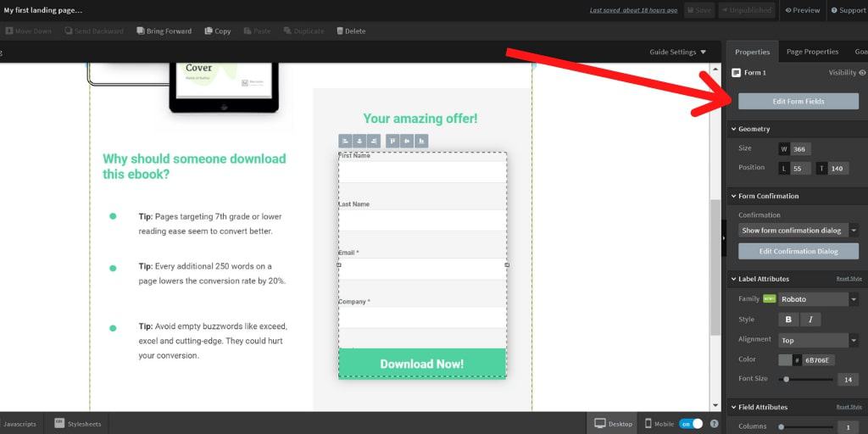Click the First Name form field
The height and width of the screenshot is (434, 868).
(x=422, y=171)
